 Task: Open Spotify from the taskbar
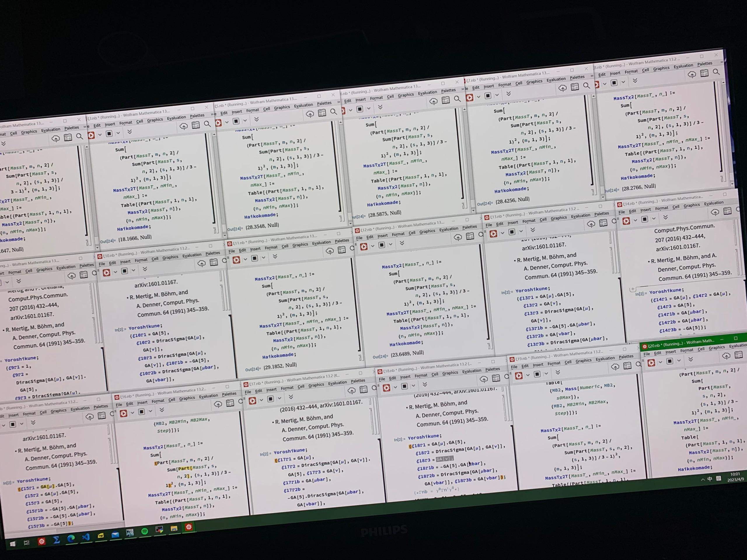click(x=144, y=531)
